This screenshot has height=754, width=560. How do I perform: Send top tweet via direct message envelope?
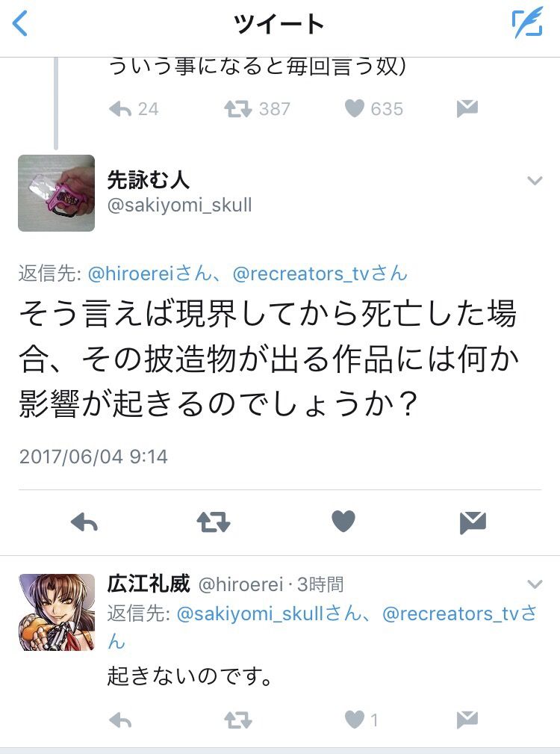[x=467, y=108]
